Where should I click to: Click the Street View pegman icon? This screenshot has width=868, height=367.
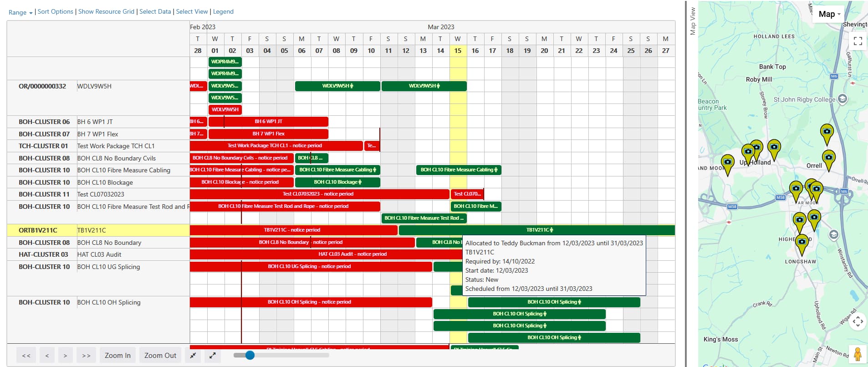(x=858, y=354)
